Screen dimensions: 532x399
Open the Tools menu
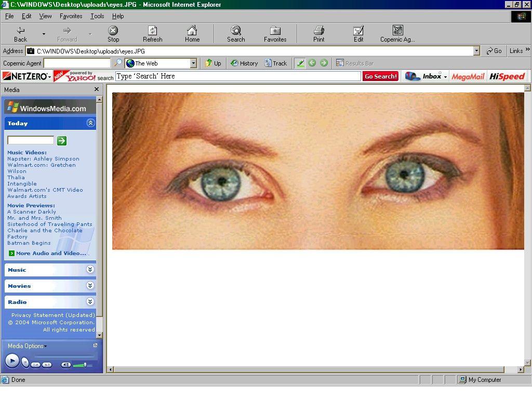tap(97, 16)
